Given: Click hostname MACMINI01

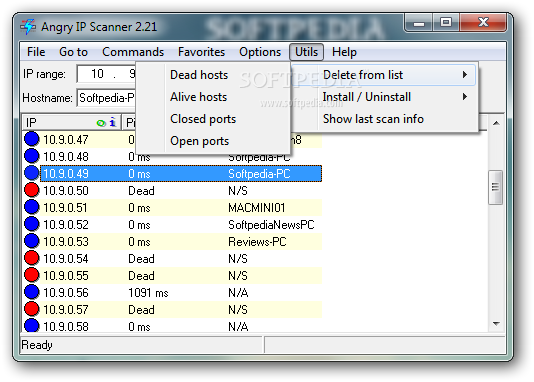Looking at the screenshot, I should point(256,208).
